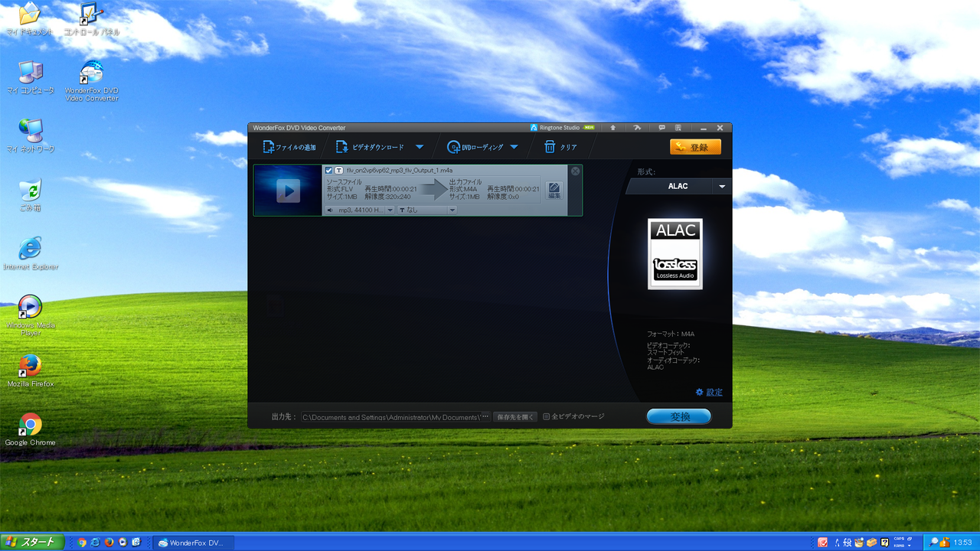Click the output path input field
Viewport: 980px width, 551px height.
coord(390,417)
